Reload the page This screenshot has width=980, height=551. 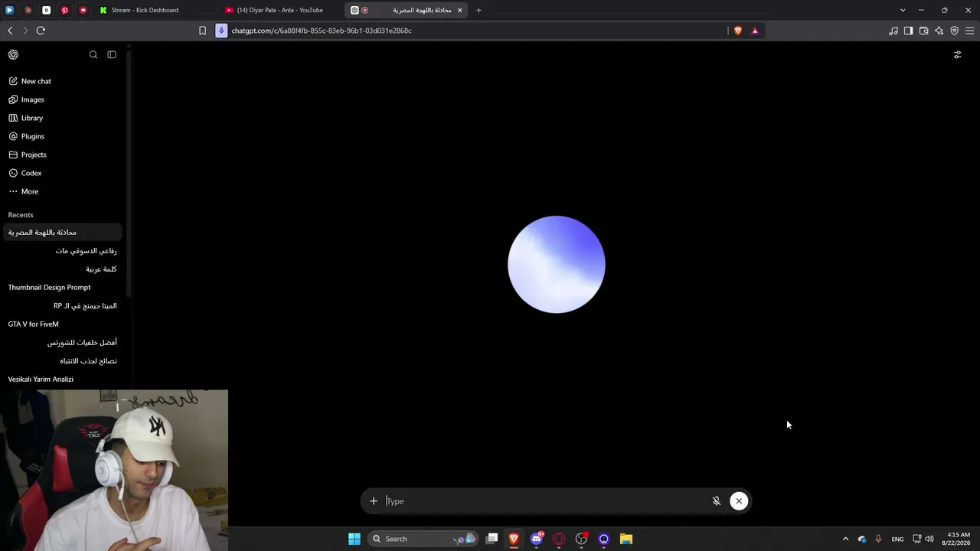[41, 31]
